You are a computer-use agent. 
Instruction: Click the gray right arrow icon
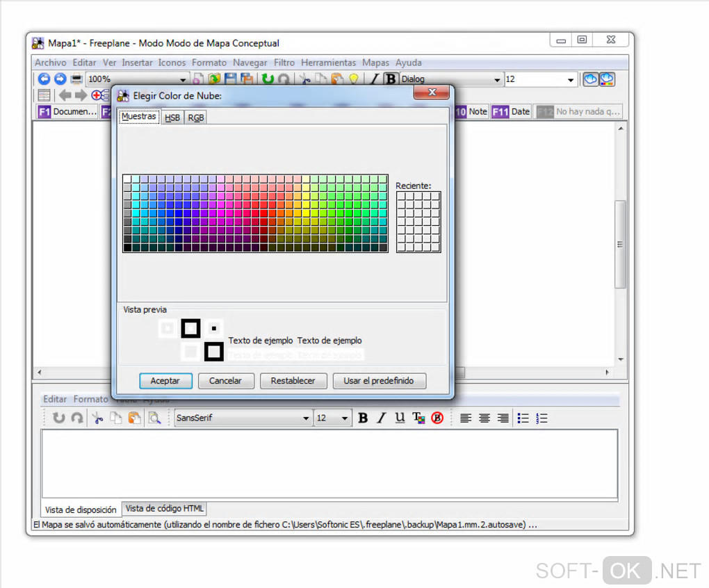pyautogui.click(x=81, y=95)
